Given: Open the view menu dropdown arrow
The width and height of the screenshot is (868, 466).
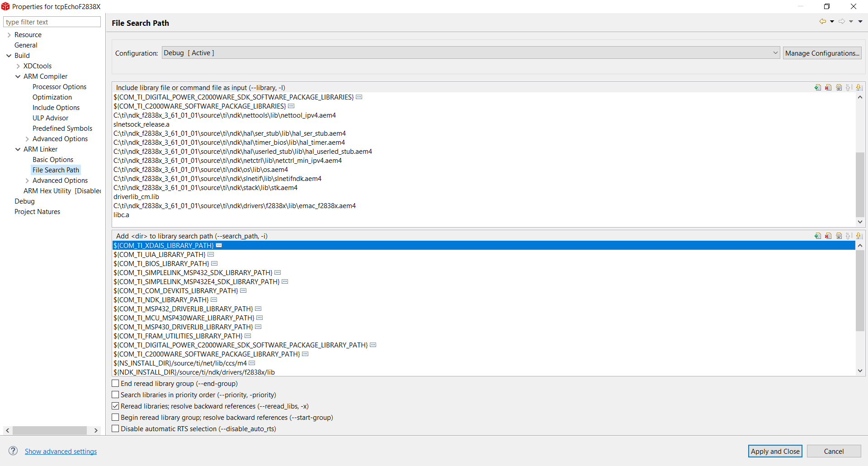Looking at the screenshot, I should tap(860, 22).
